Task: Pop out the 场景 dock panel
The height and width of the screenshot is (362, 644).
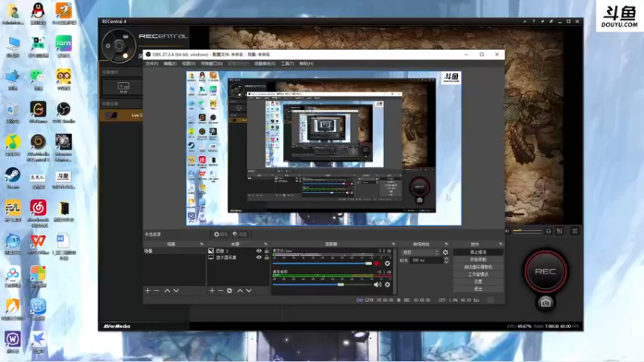Action: 201,244
